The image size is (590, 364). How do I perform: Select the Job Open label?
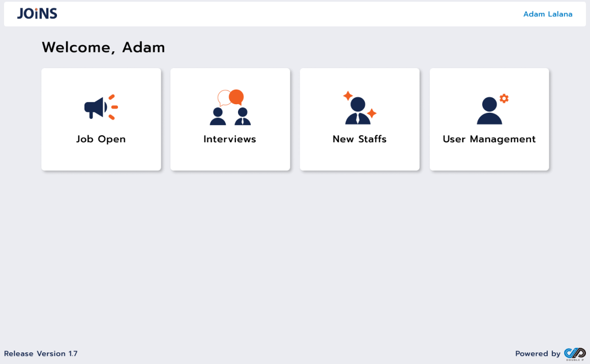[x=101, y=139]
